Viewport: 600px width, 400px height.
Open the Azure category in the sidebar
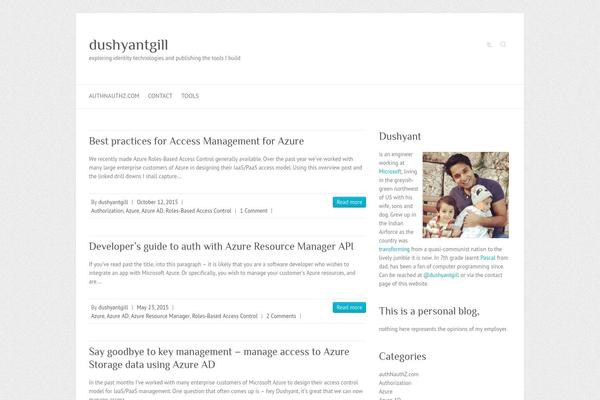click(385, 392)
